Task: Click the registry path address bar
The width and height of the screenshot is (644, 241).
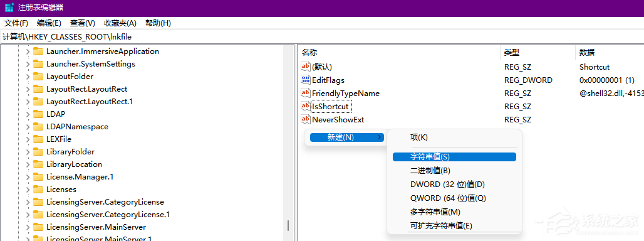Action: pyautogui.click(x=322, y=36)
